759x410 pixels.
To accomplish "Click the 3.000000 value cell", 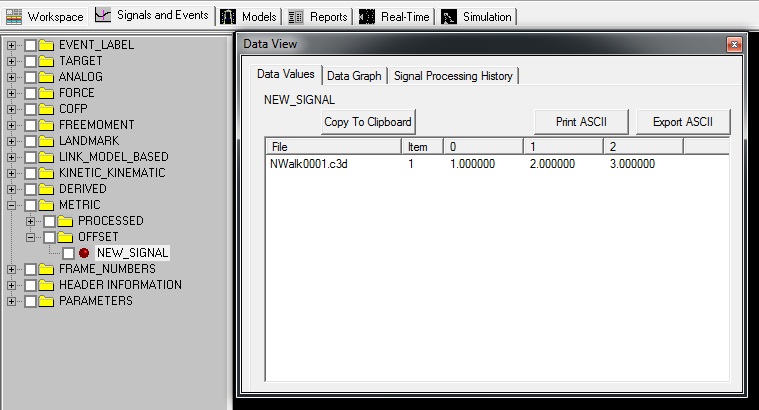I will coord(632,164).
